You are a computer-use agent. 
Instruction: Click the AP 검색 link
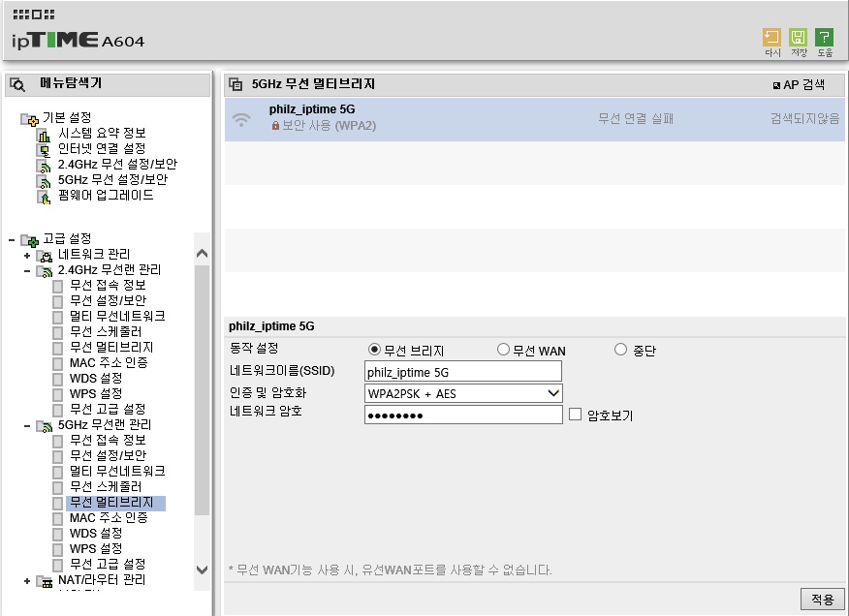[800, 84]
